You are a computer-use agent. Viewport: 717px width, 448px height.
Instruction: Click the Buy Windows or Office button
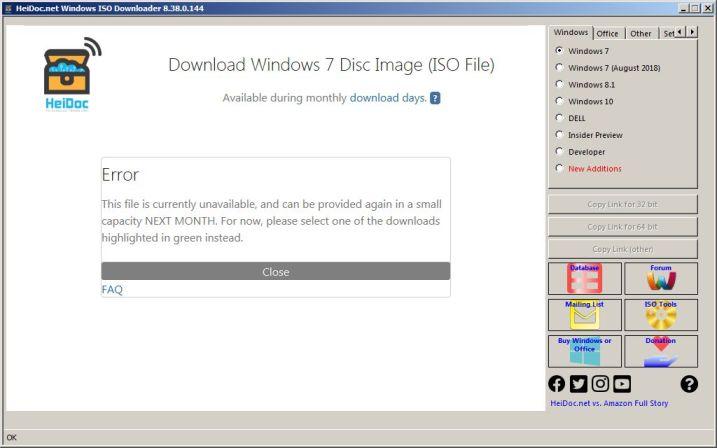[x=585, y=351]
